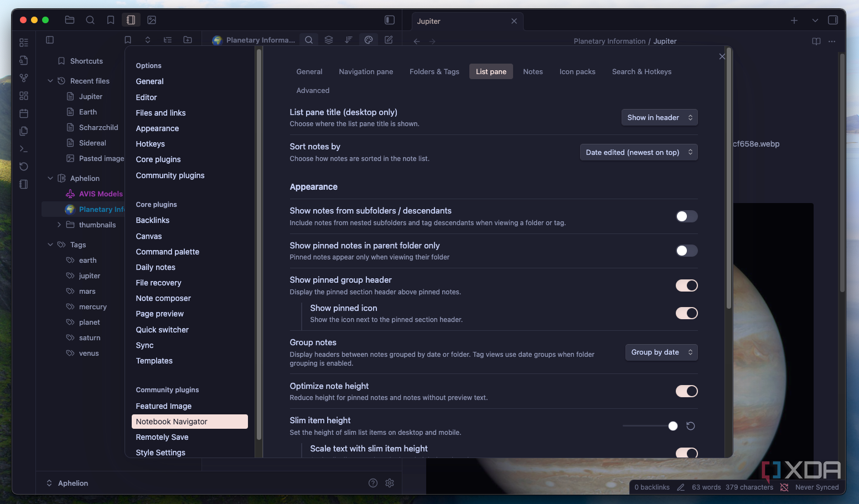Open Appearance in settings options

pyautogui.click(x=157, y=128)
